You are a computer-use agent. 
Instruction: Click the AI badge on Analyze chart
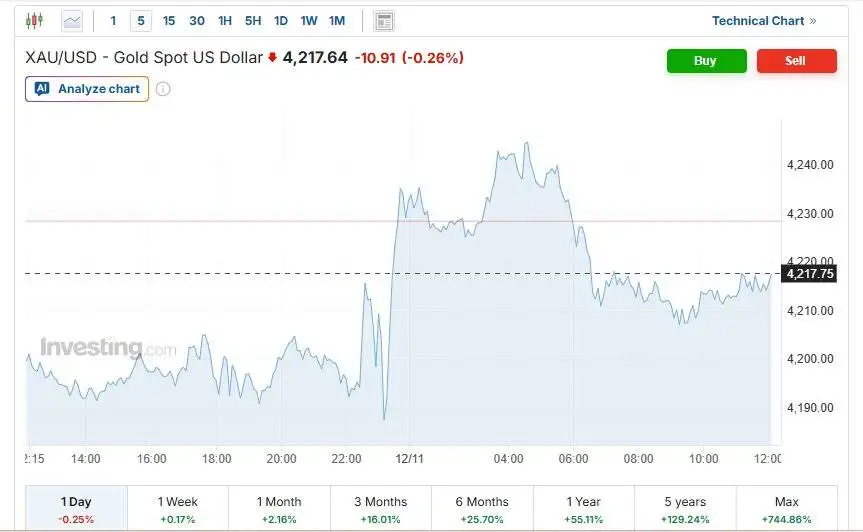click(x=42, y=89)
